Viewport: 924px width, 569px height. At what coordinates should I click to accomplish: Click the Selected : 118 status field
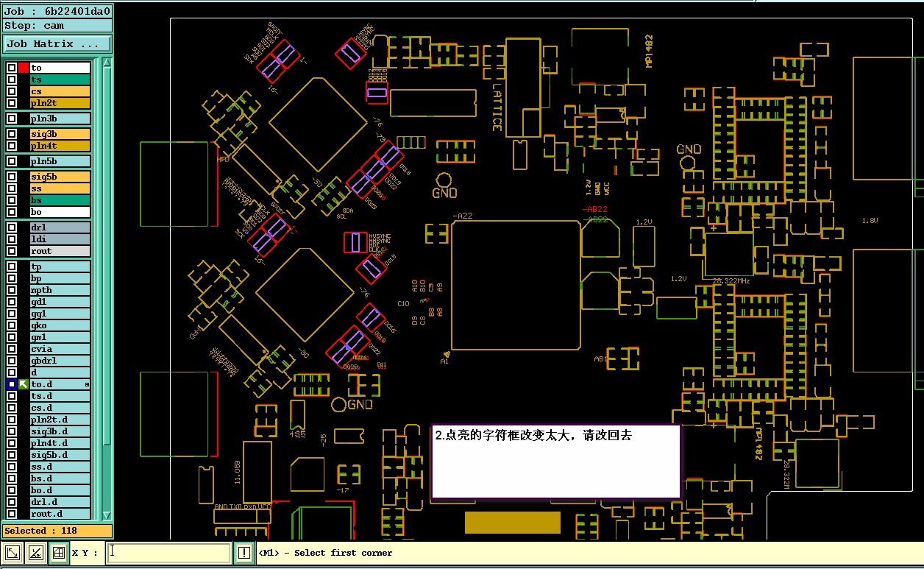(x=57, y=531)
